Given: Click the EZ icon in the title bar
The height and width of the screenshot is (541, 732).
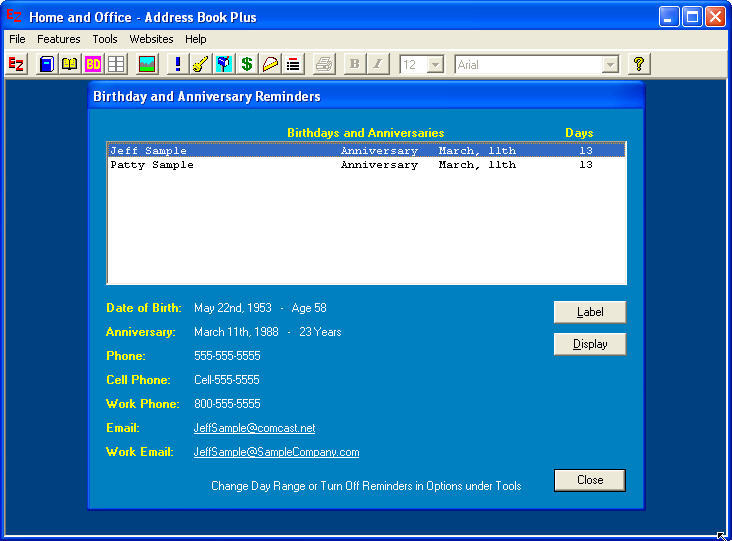Looking at the screenshot, I should tap(14, 16).
